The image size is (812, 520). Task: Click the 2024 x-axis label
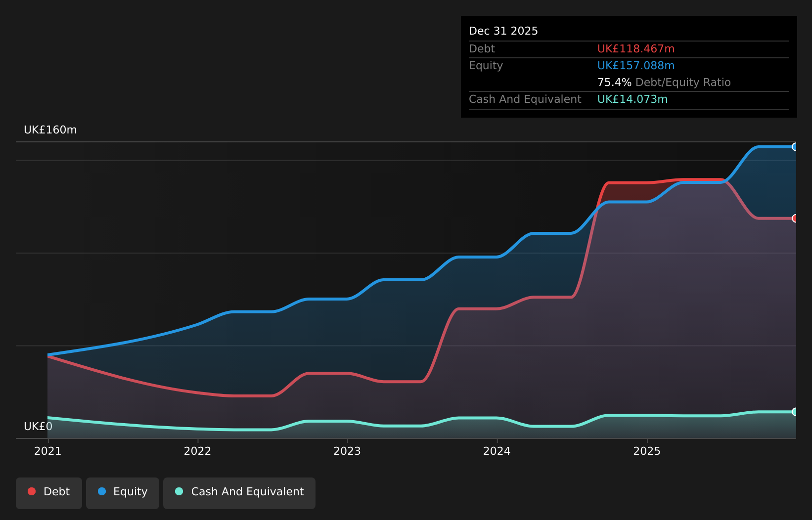(497, 451)
